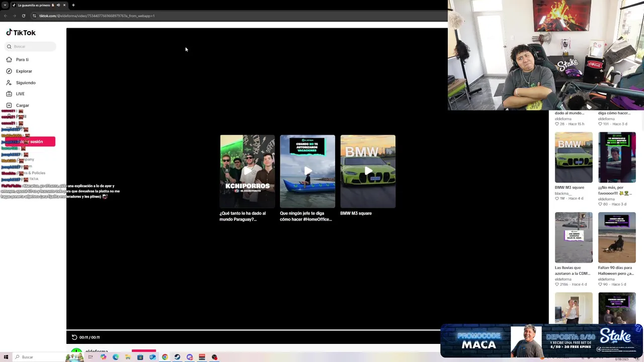Open Steam from the taskbar
644x362 pixels.
pyautogui.click(x=177, y=357)
